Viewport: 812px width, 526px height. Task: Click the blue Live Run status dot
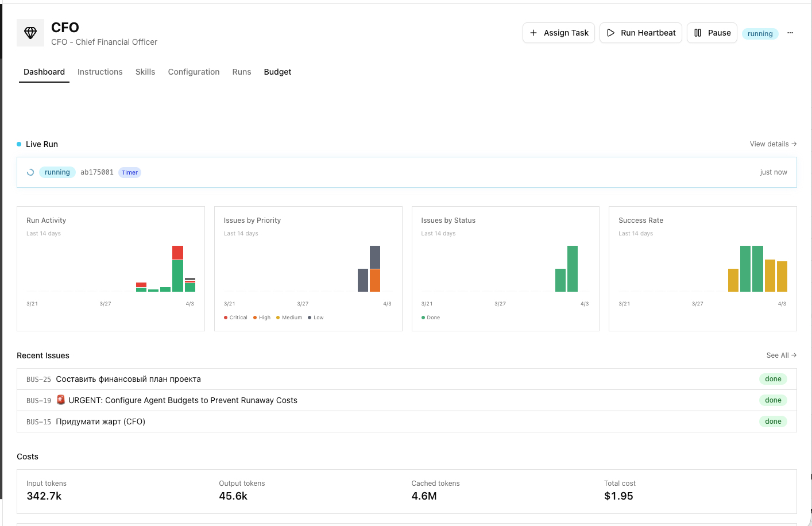pyautogui.click(x=18, y=144)
